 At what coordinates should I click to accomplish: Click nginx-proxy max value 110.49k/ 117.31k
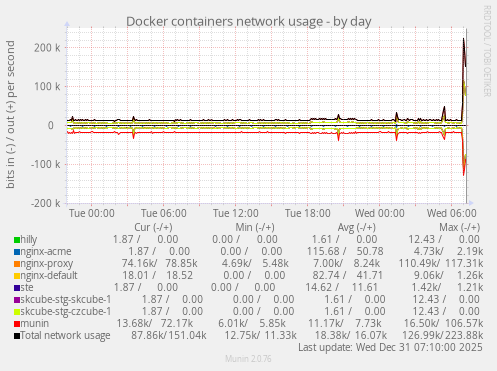click(441, 263)
